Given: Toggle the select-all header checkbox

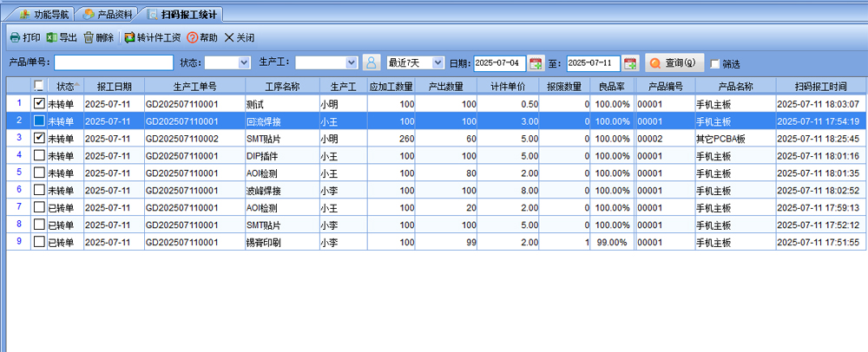Looking at the screenshot, I should coord(39,86).
